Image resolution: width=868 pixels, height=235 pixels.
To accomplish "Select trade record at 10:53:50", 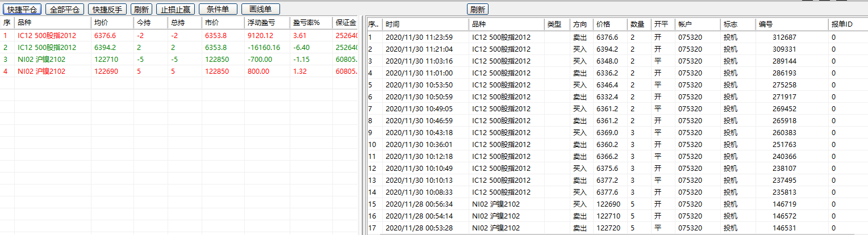I will coord(617,85).
